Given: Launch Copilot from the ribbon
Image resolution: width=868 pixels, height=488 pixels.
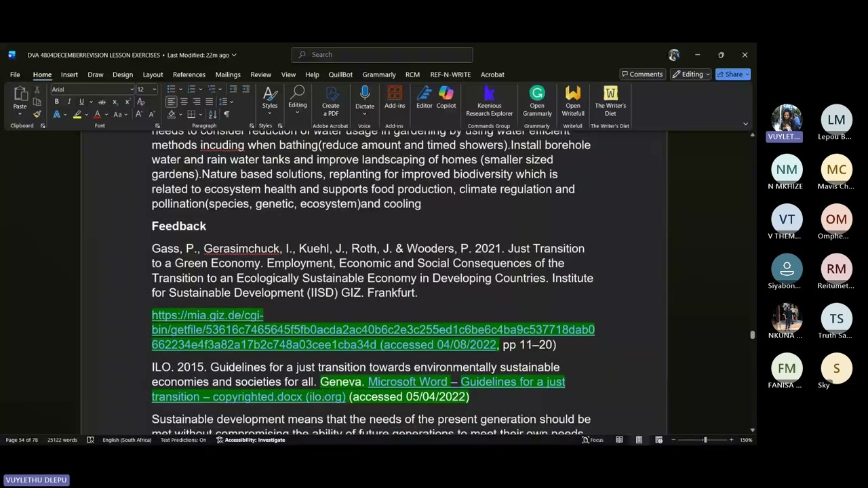Looking at the screenshot, I should coord(446,98).
